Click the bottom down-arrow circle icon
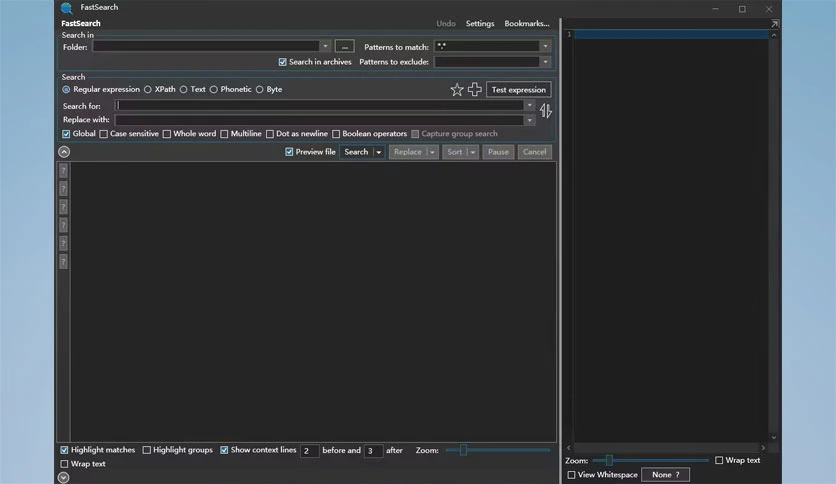836x484 pixels. pyautogui.click(x=63, y=478)
